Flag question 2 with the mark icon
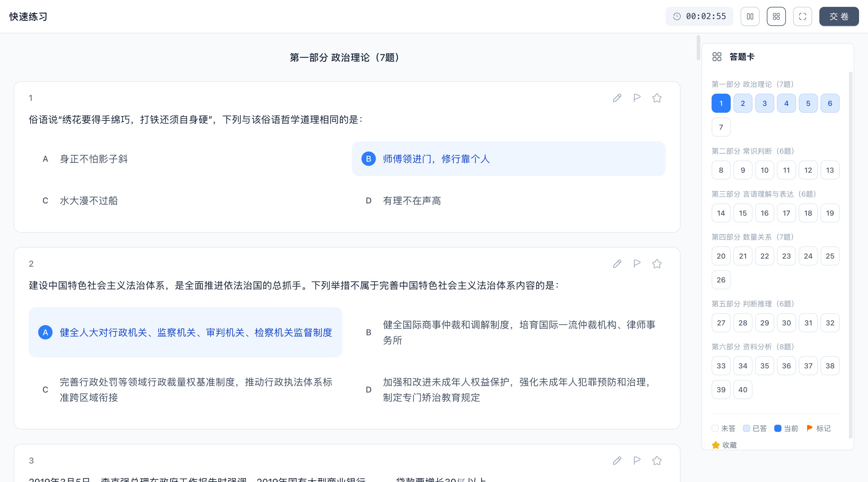The image size is (868, 482). point(637,264)
